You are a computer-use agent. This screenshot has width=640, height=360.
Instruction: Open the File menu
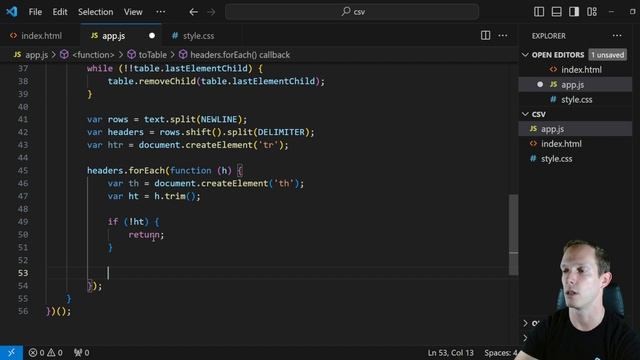click(x=35, y=12)
